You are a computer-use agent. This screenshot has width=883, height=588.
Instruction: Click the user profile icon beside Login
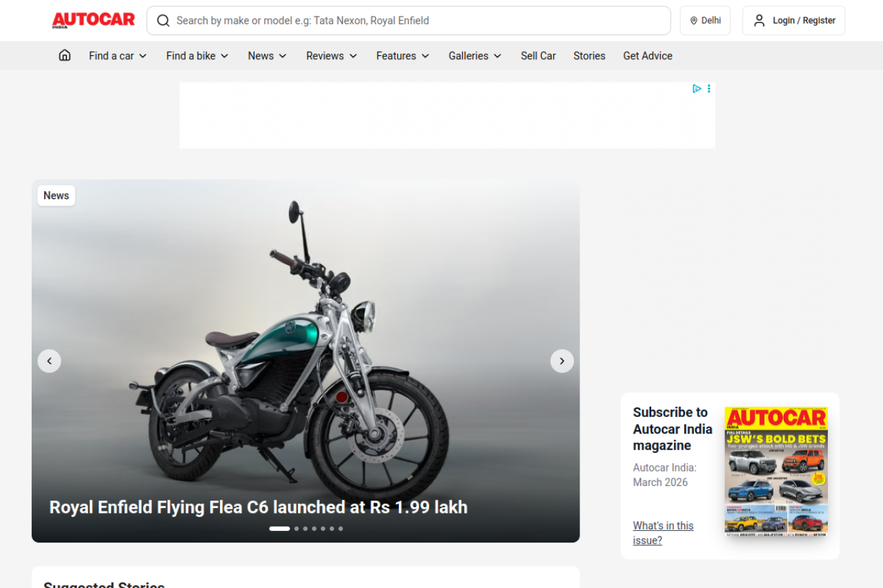point(759,21)
